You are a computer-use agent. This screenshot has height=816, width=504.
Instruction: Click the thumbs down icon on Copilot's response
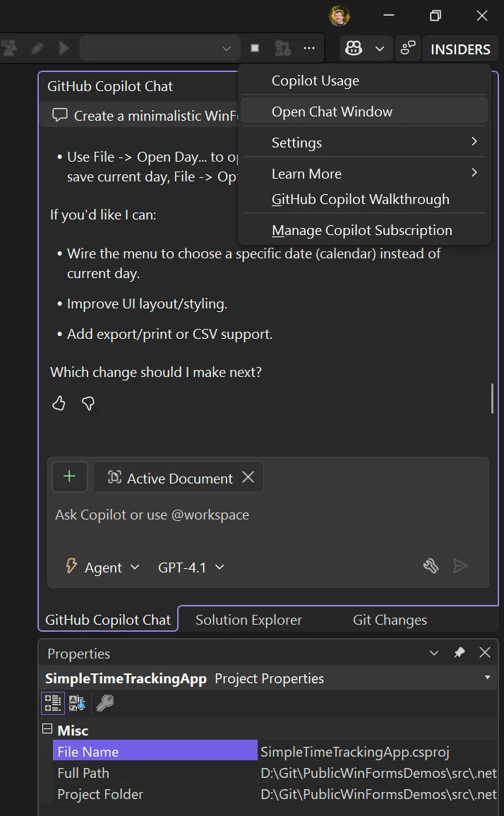point(88,403)
